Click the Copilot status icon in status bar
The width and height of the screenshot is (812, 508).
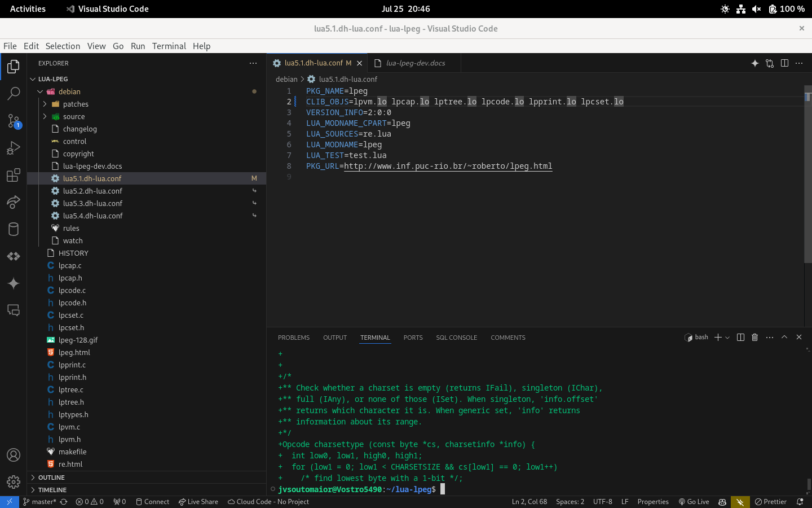pos(722,502)
